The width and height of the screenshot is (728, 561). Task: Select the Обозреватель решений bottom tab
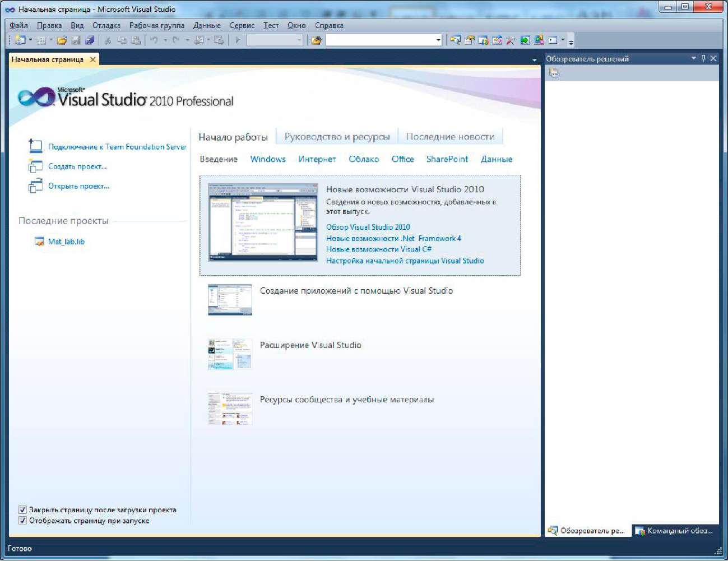[x=587, y=531]
